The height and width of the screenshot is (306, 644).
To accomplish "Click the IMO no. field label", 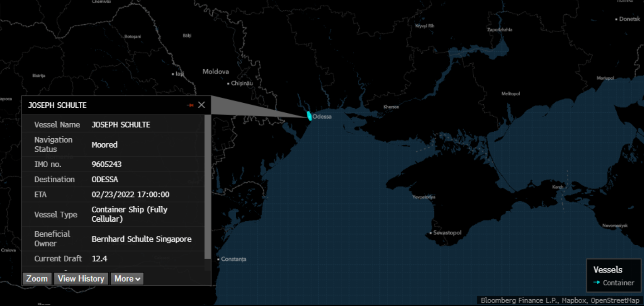I will click(x=48, y=164).
